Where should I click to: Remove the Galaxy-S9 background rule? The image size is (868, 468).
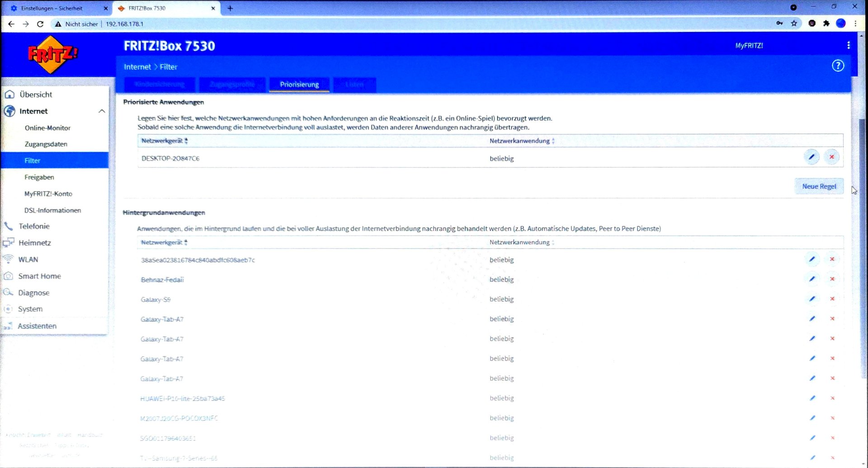coord(832,299)
